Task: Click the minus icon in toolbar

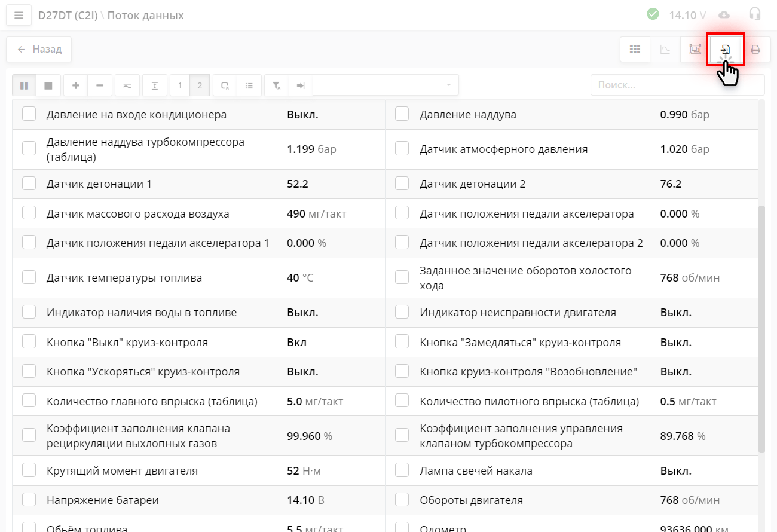Action: (100, 85)
